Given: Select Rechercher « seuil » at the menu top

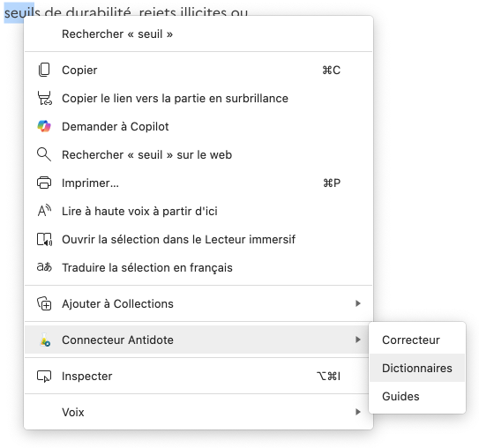Looking at the screenshot, I should point(117,34).
